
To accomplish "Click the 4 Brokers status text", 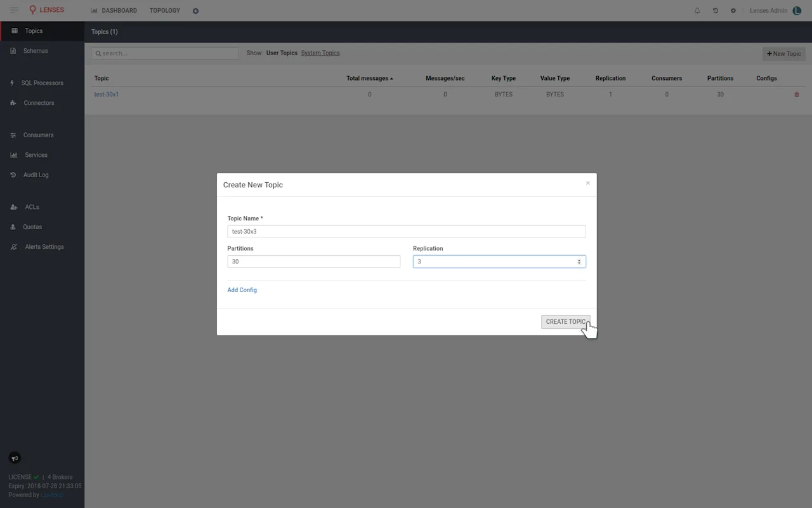I will pyautogui.click(x=60, y=478).
